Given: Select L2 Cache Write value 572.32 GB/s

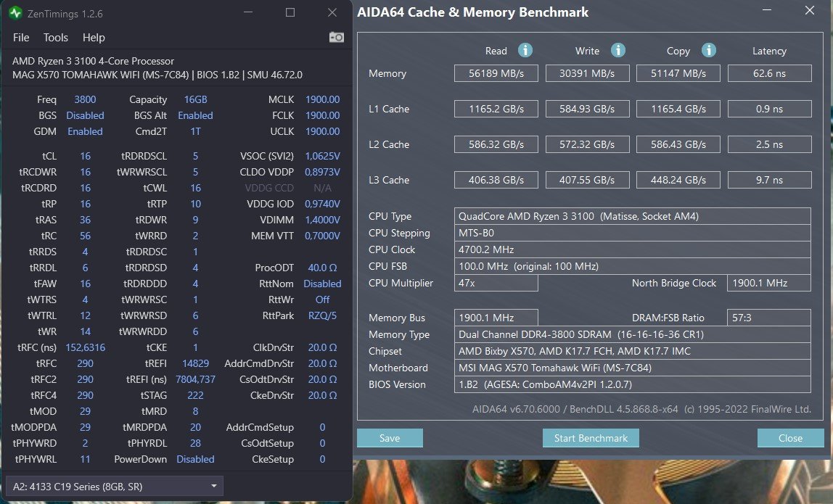Looking at the screenshot, I should coord(587,144).
